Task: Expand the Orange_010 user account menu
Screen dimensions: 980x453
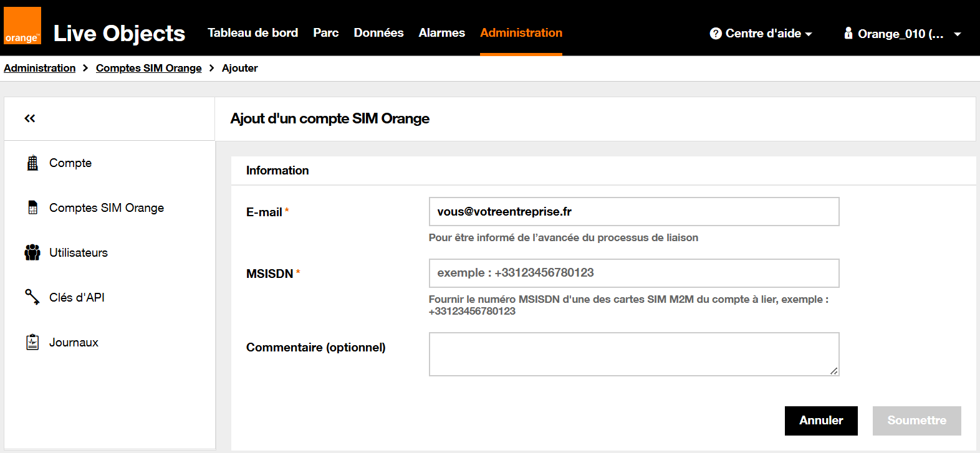Action: (901, 34)
